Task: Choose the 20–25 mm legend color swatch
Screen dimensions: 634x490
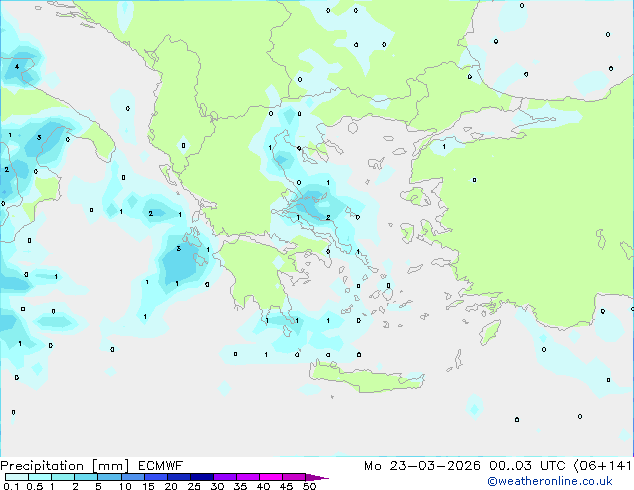Action: [x=178, y=477]
